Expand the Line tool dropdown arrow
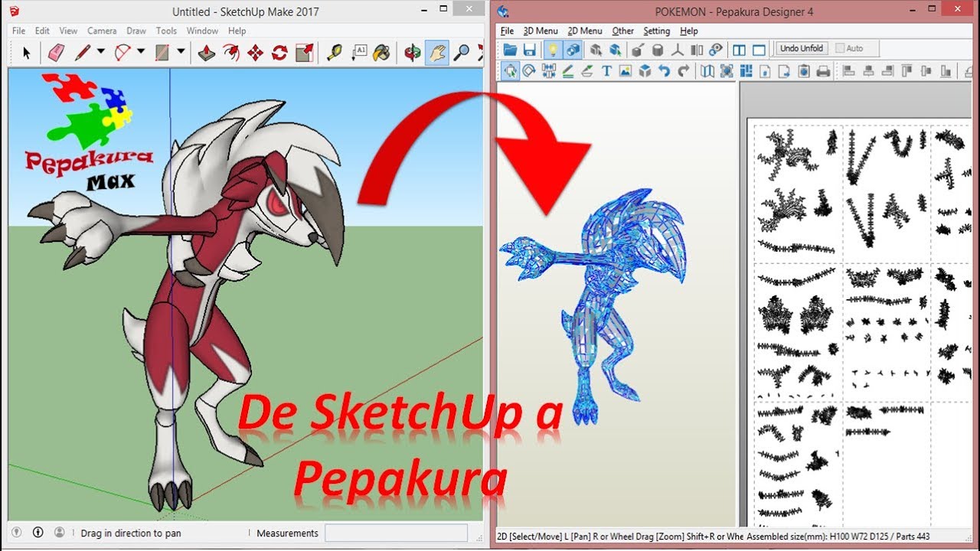 pos(100,53)
